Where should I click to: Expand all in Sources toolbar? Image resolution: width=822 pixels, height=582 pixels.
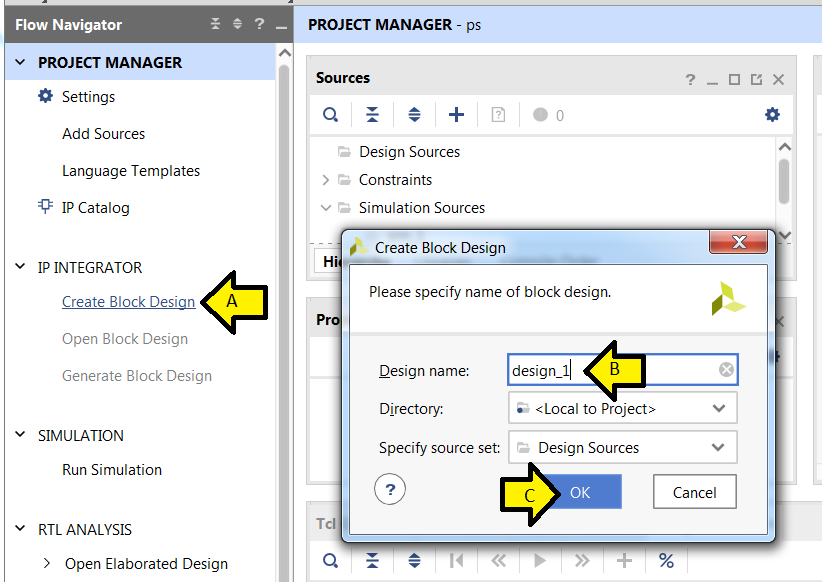click(x=414, y=115)
